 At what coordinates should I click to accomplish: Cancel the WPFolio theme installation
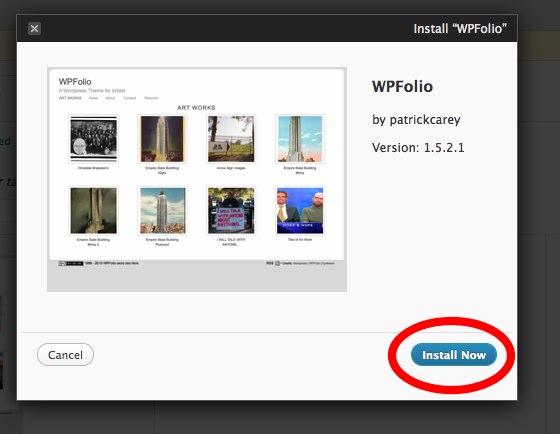(65, 355)
